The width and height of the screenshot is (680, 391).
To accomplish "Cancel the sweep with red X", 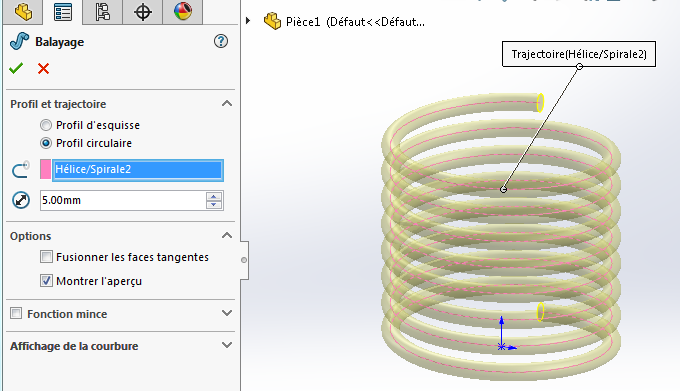I will 43,68.
